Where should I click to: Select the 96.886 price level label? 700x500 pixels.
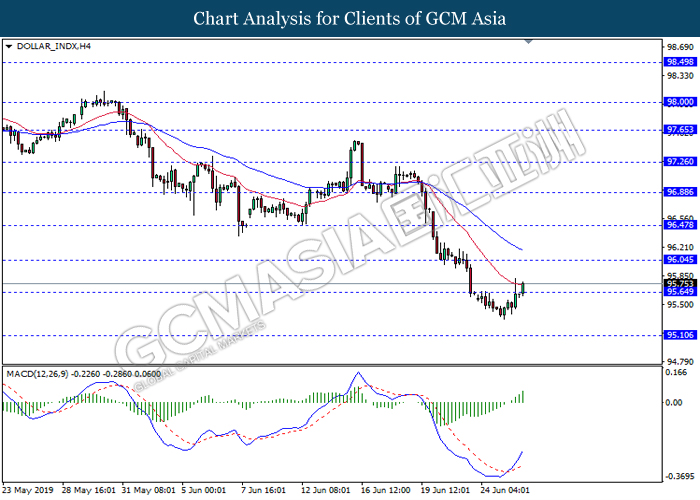click(x=680, y=192)
